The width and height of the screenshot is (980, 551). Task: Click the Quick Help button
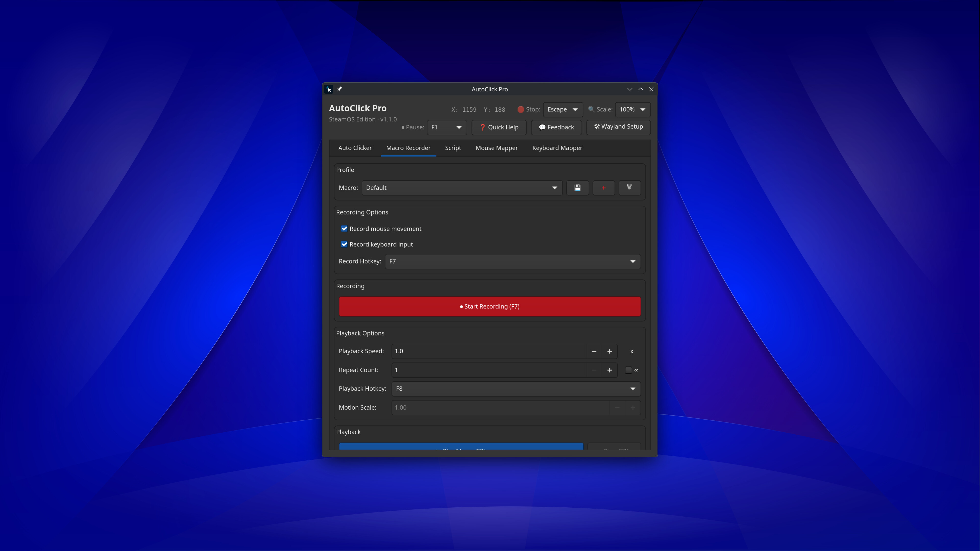tap(499, 127)
